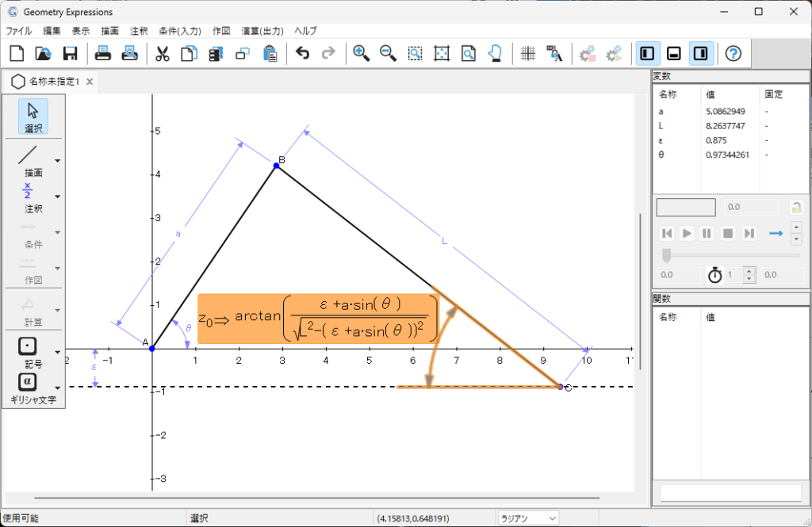The width and height of the screenshot is (812, 527).
Task: Click the Undo arrow in toolbar
Action: click(x=302, y=54)
